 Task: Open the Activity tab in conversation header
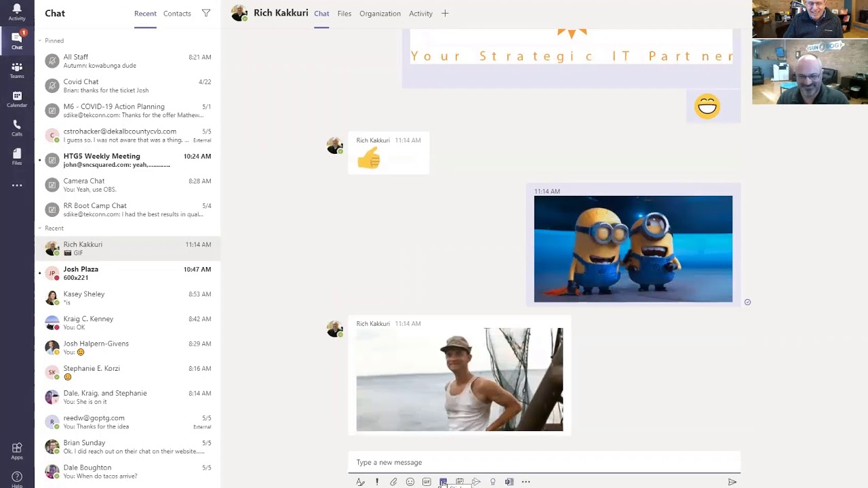coord(420,14)
